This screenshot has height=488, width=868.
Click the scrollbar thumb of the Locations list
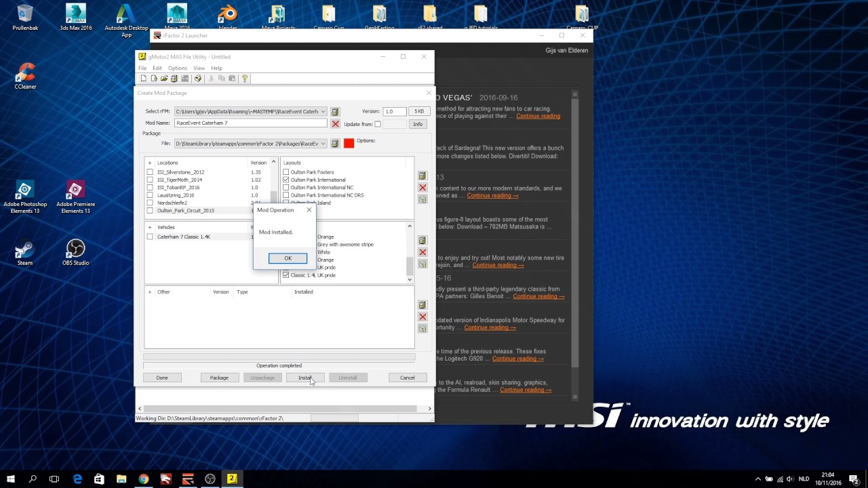coord(273,197)
